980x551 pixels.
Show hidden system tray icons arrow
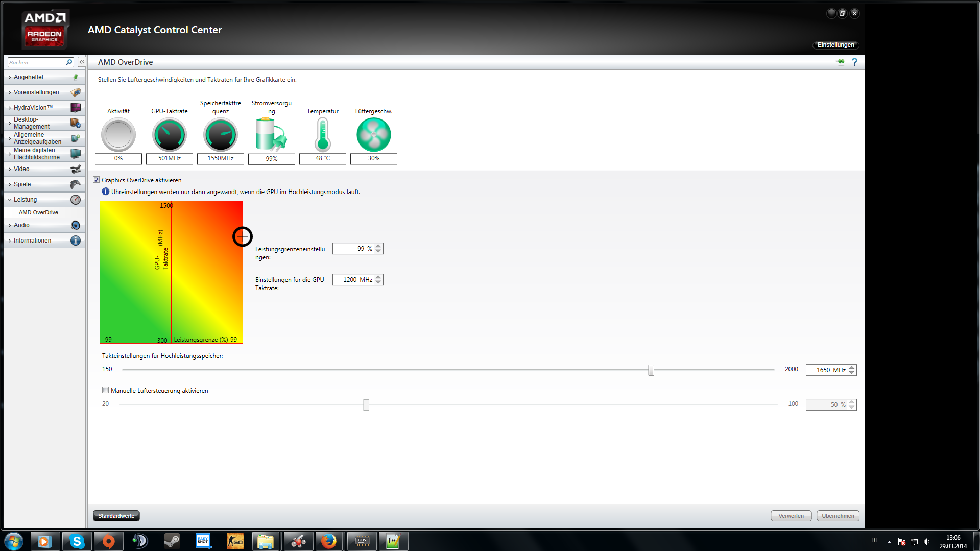(889, 542)
